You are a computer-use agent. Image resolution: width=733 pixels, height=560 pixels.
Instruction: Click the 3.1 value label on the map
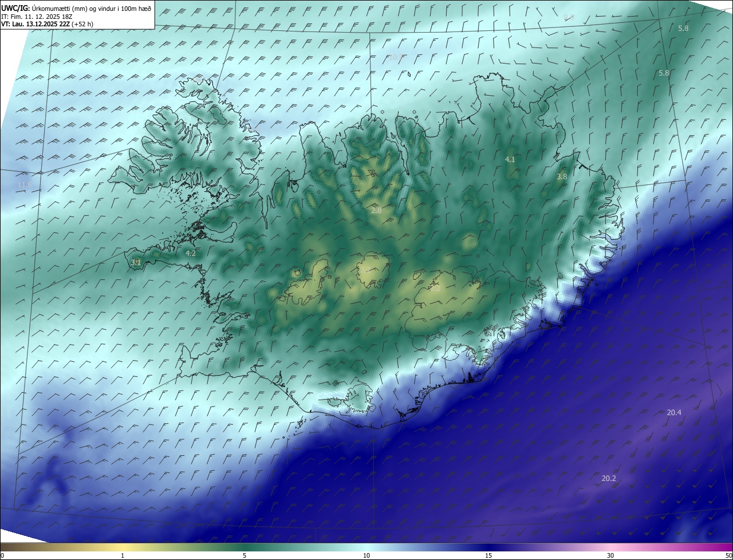click(136, 262)
